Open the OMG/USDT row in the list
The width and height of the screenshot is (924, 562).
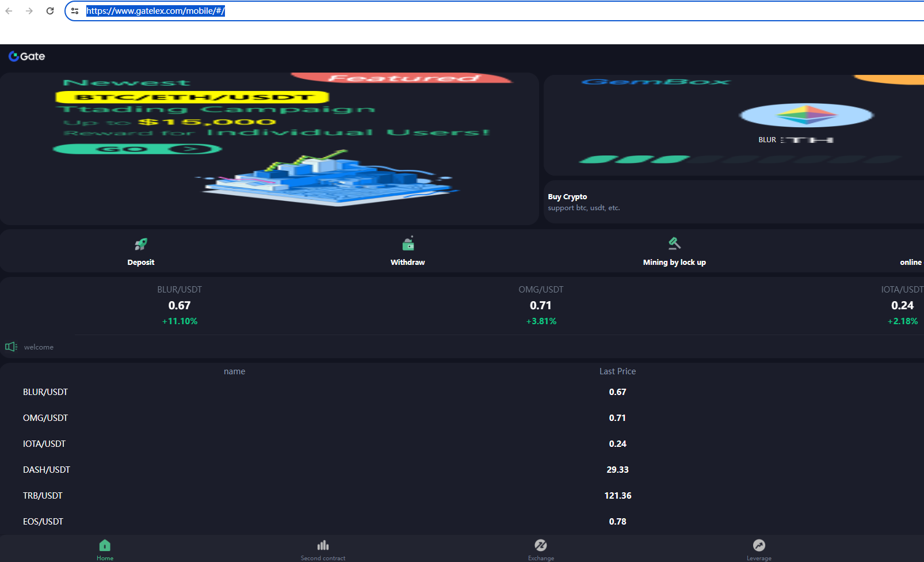coord(462,418)
